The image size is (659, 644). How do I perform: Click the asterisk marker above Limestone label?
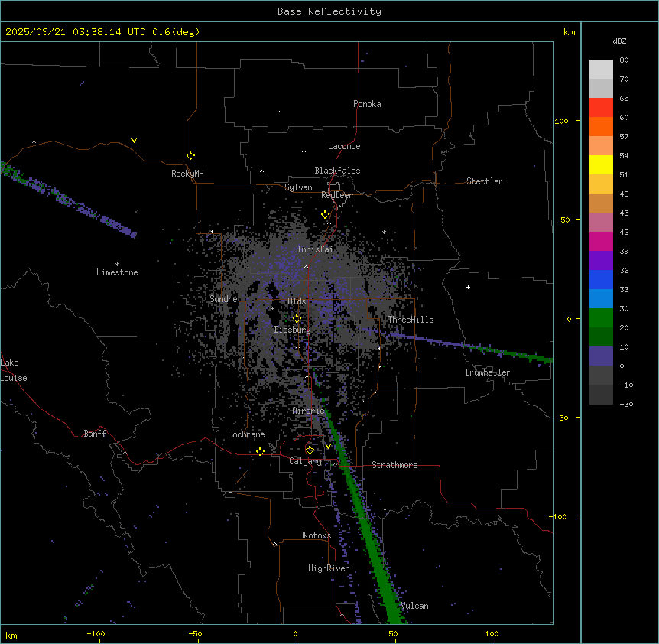[x=117, y=264]
